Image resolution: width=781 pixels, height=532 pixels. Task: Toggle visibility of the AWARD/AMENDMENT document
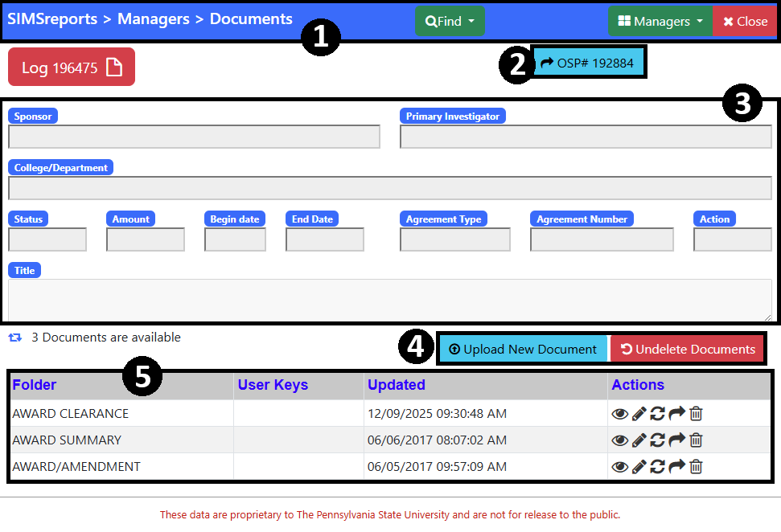pos(619,466)
